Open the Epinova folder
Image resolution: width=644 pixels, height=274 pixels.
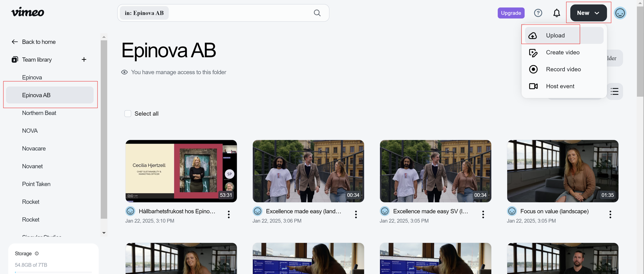tap(32, 77)
